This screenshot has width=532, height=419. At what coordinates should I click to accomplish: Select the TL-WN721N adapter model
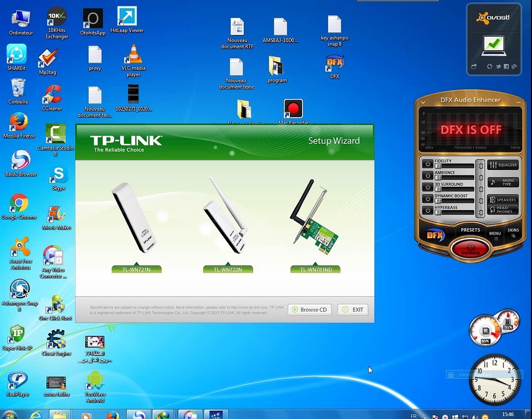[136, 269]
